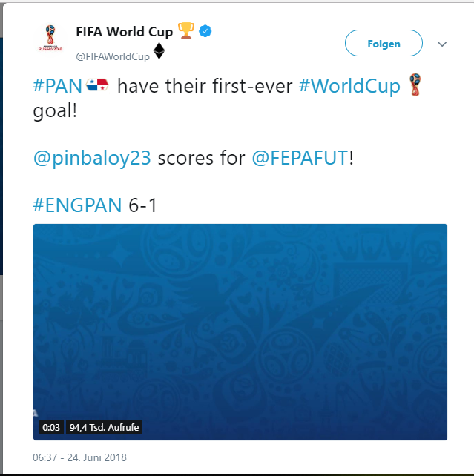
Task: Open the #PAN hashtag
Action: (57, 86)
